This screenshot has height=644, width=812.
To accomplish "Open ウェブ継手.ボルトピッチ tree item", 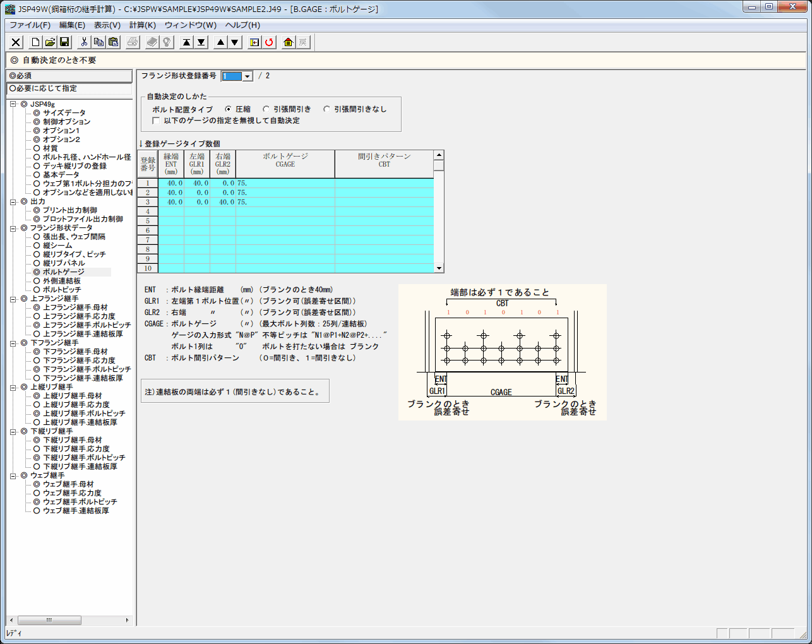I will pos(80,502).
